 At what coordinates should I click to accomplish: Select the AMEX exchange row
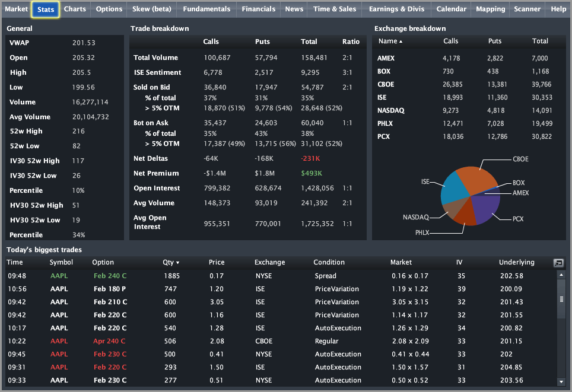point(468,58)
